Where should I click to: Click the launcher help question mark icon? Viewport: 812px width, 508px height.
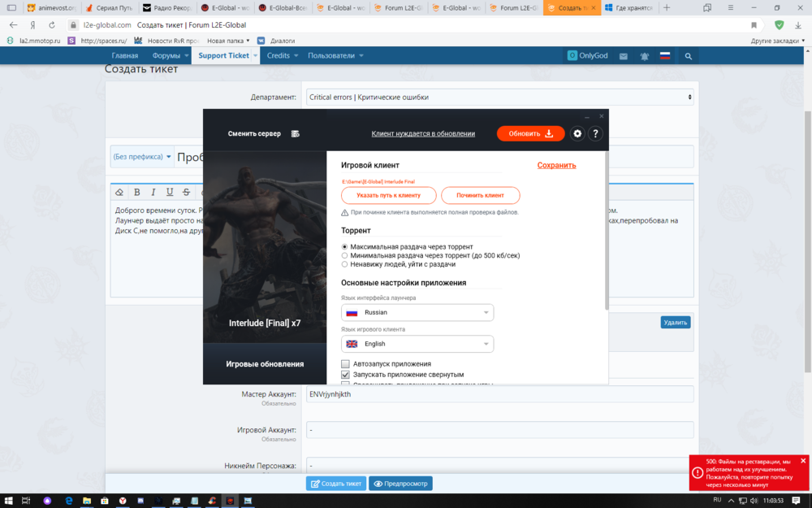[x=595, y=134]
